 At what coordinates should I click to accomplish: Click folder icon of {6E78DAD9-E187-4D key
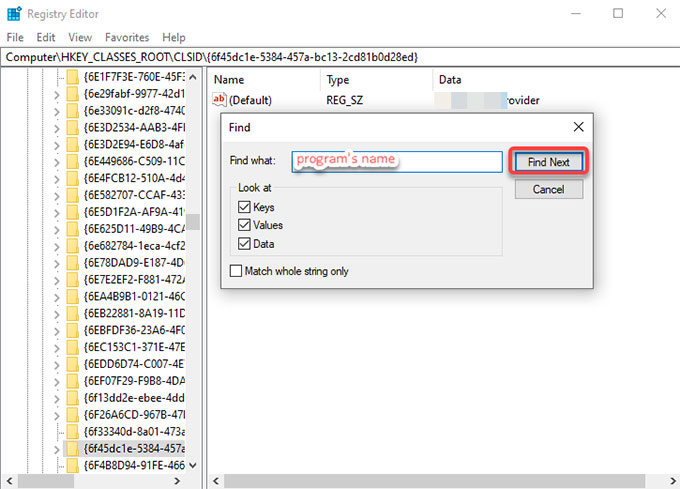click(x=72, y=263)
